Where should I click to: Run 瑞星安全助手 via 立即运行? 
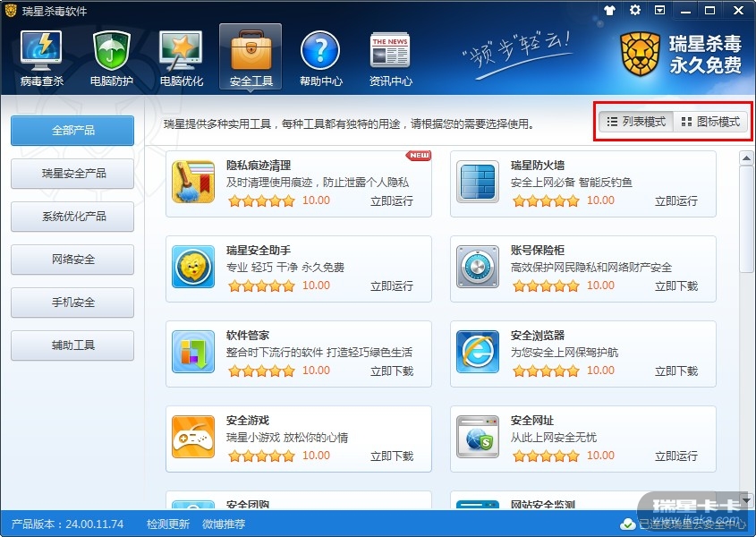(x=392, y=286)
